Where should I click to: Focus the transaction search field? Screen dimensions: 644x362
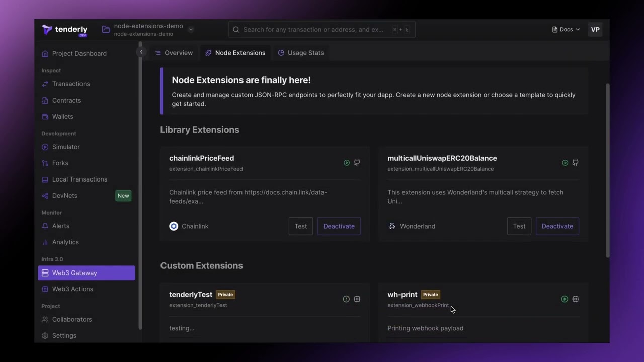coord(322,30)
